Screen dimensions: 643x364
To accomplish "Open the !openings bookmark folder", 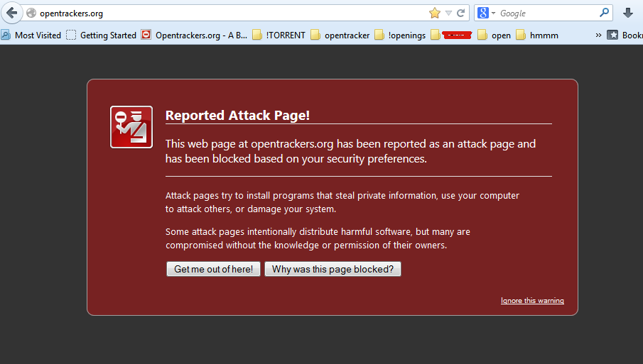I will coord(400,35).
